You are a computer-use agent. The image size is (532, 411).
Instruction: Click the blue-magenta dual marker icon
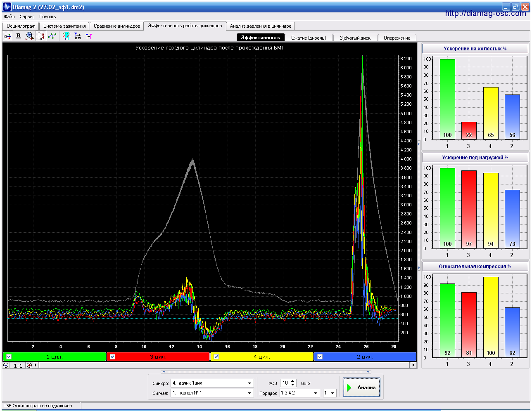88,36
